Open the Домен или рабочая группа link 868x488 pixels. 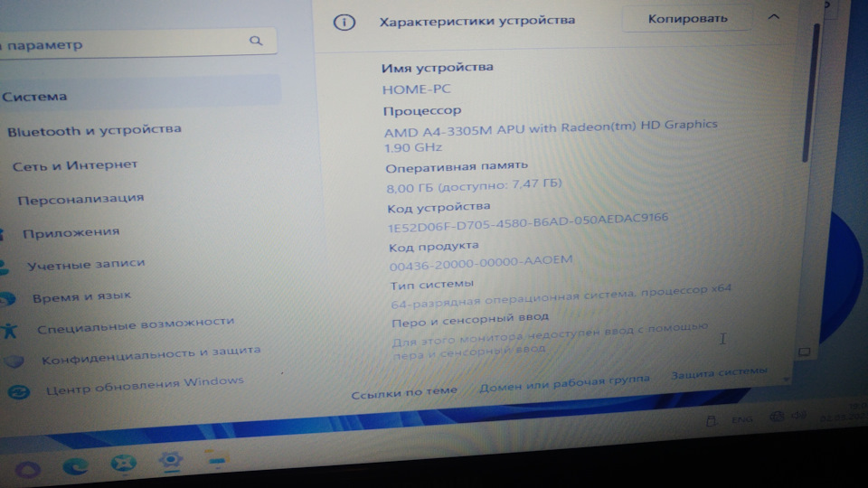click(564, 383)
